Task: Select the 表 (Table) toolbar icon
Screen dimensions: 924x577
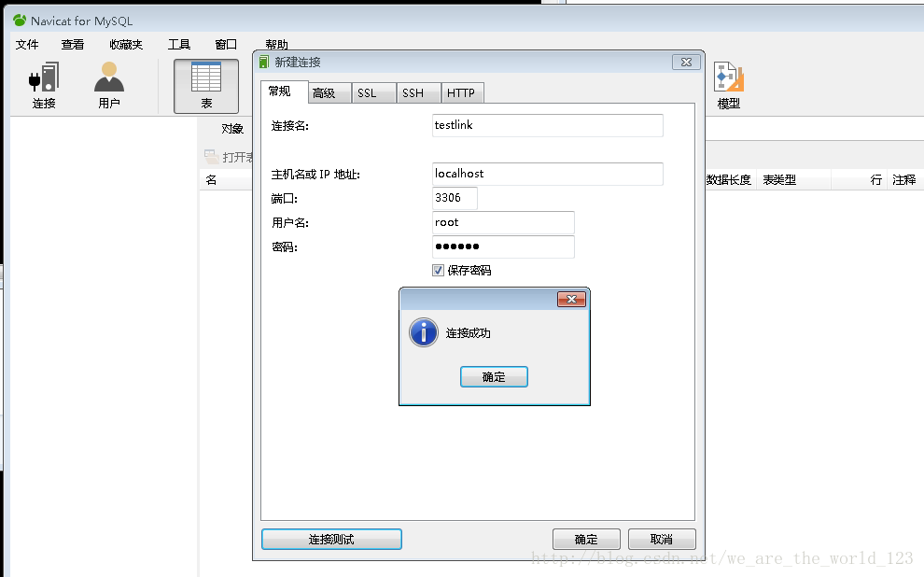Action: click(206, 86)
